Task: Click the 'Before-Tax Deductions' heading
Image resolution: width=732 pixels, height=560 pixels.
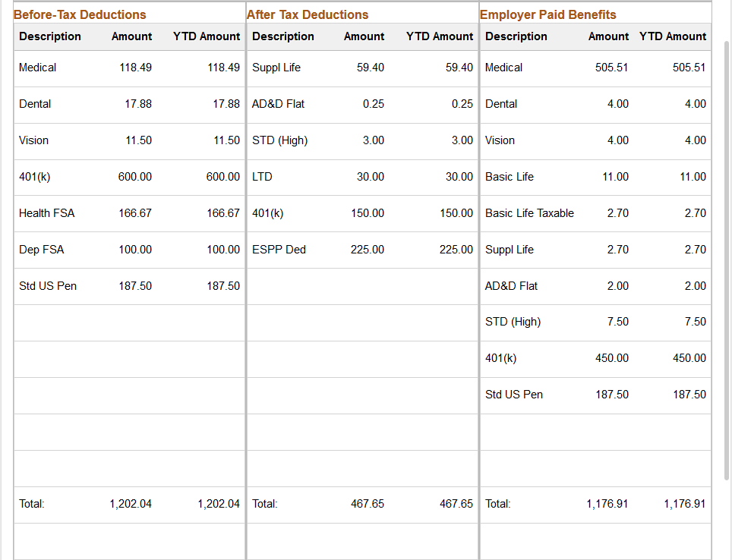Action: click(x=80, y=14)
